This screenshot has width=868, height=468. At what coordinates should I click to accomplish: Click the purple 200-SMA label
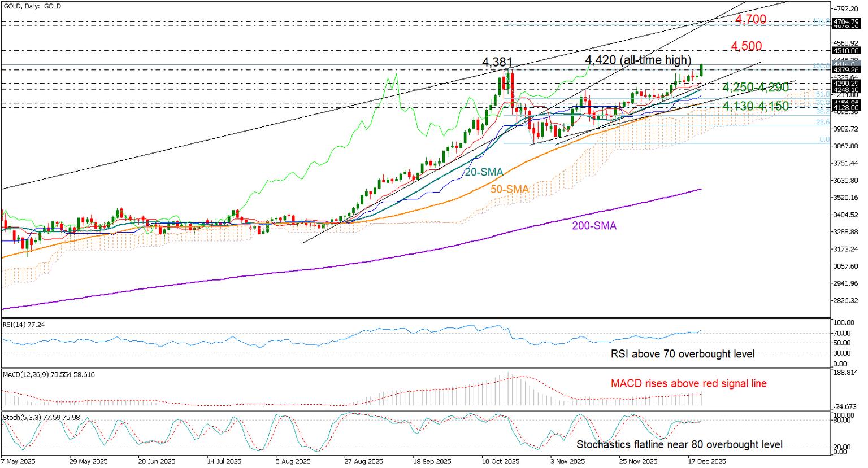point(593,226)
